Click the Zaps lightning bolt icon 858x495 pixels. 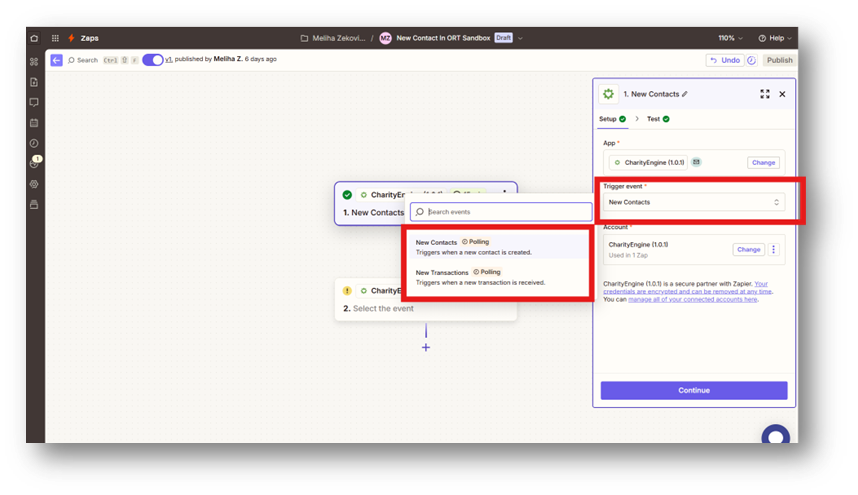71,38
